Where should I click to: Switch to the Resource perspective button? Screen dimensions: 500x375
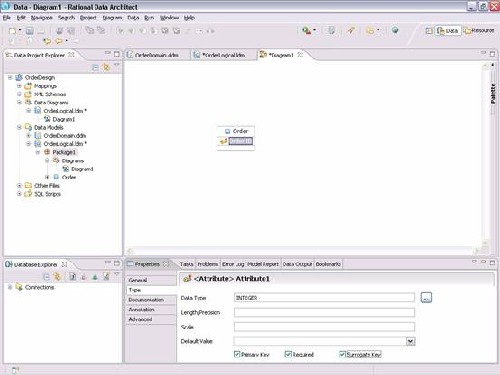pos(479,31)
